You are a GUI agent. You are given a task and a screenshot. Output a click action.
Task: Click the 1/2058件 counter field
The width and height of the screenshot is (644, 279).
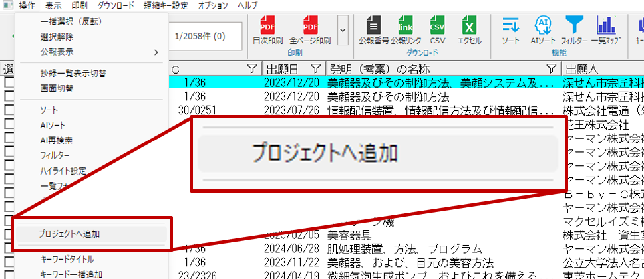(x=205, y=36)
